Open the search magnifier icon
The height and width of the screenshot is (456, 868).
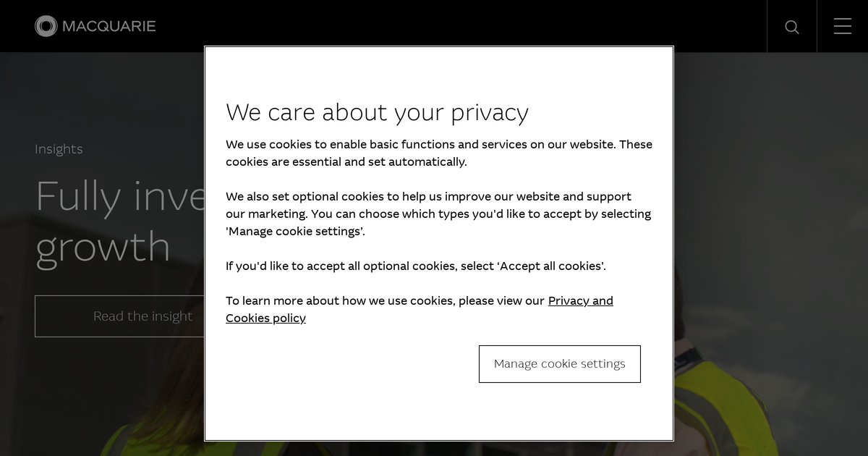792,27
